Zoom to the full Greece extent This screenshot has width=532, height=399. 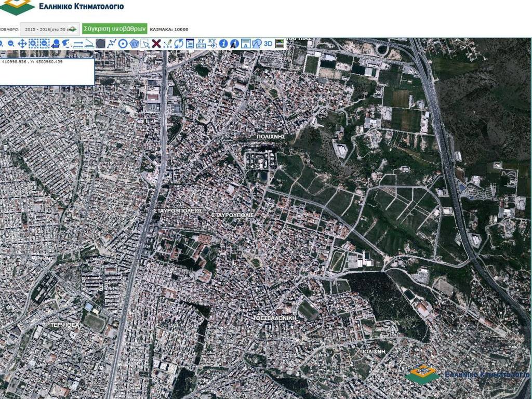[66, 44]
